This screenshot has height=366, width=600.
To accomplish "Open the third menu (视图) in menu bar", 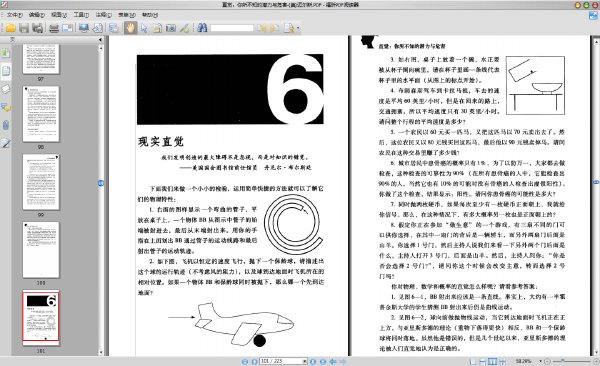I will pyautogui.click(x=59, y=15).
